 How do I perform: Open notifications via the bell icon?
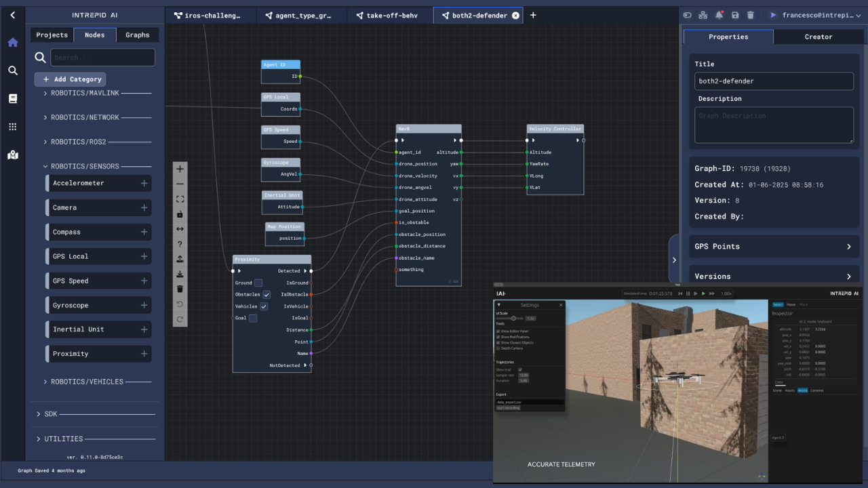pos(719,14)
